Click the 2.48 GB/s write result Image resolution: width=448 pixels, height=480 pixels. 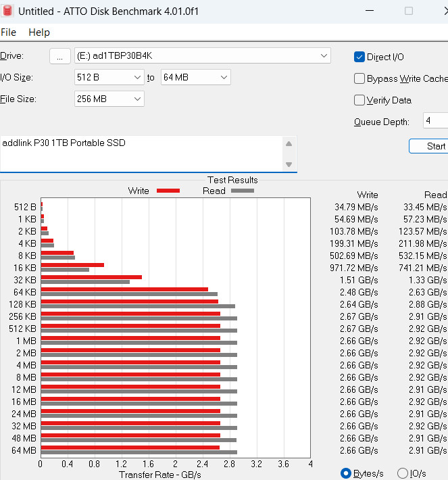(359, 292)
